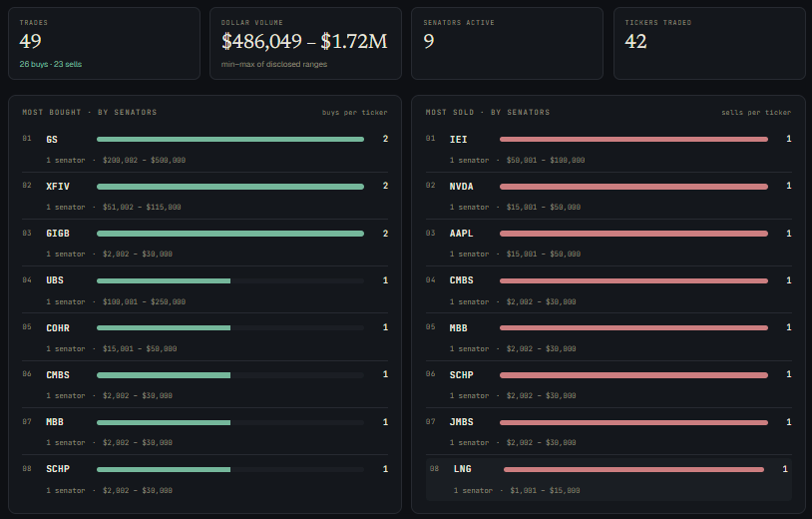
Task: Click the green buys bar for XFIV
Action: [230, 187]
